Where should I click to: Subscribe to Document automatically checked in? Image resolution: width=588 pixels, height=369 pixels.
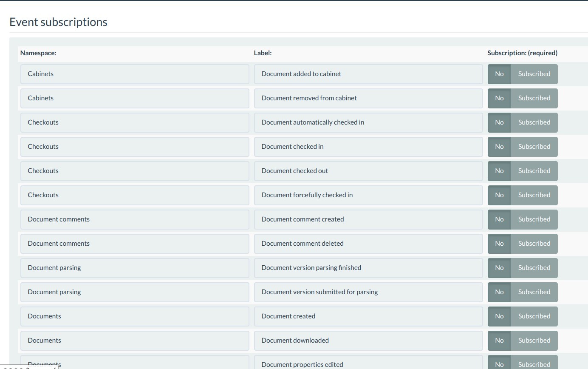tap(534, 122)
